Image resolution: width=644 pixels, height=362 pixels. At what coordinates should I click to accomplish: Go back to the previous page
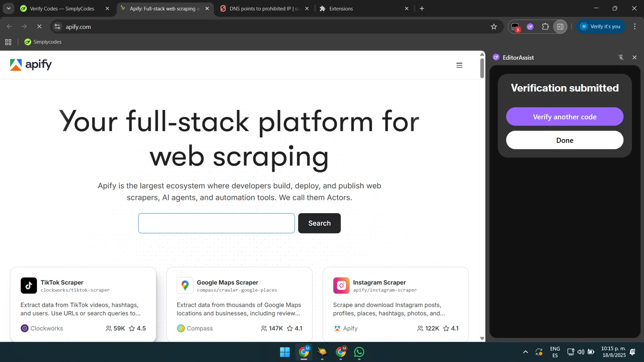9,27
